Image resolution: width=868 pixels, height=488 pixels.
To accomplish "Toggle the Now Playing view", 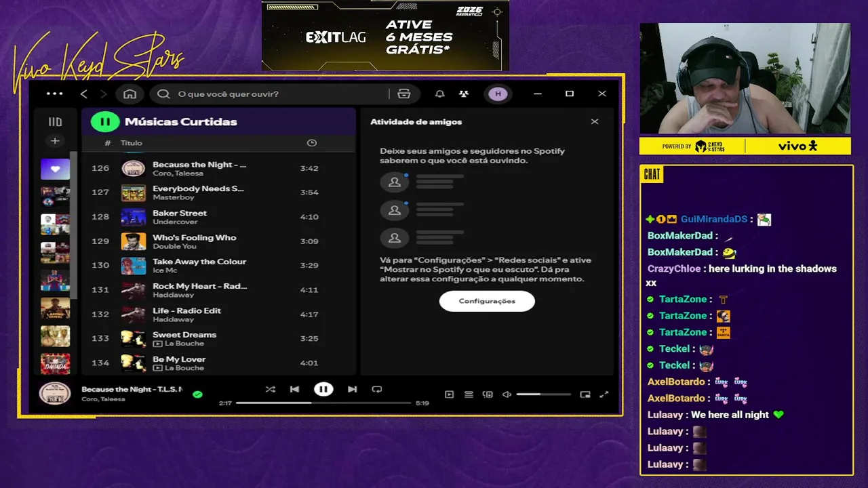I will [449, 394].
